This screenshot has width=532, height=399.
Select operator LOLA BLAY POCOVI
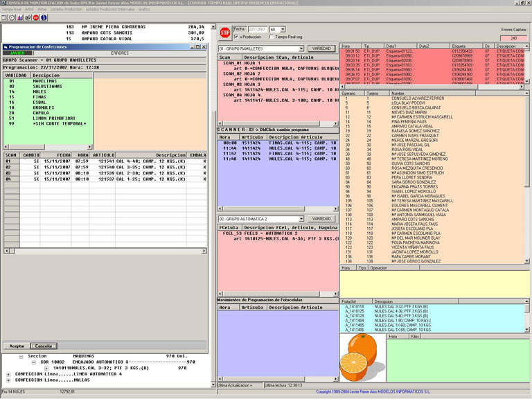(432, 103)
